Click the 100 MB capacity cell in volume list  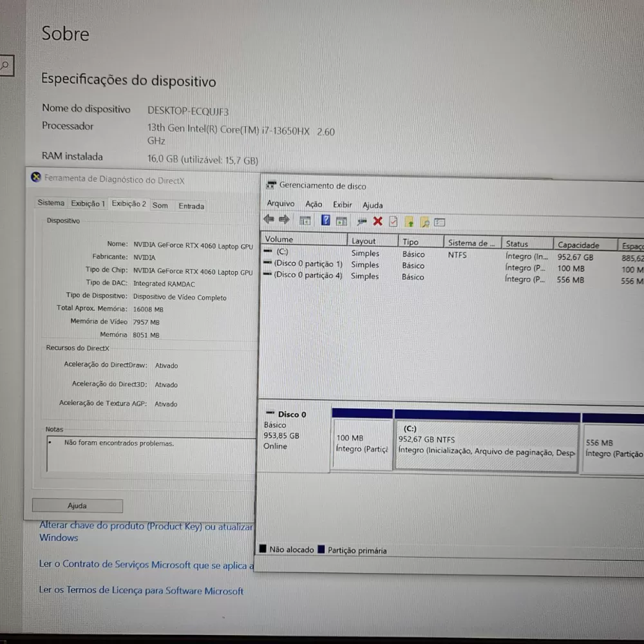click(571, 269)
